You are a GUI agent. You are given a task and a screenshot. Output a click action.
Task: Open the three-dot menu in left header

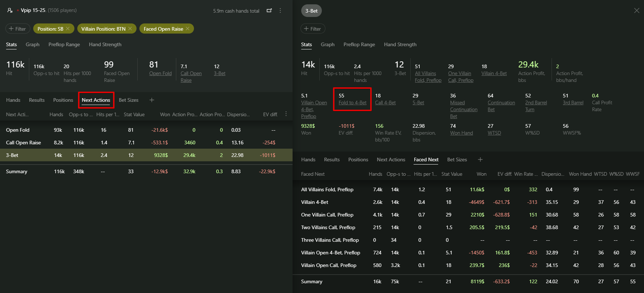pyautogui.click(x=280, y=10)
